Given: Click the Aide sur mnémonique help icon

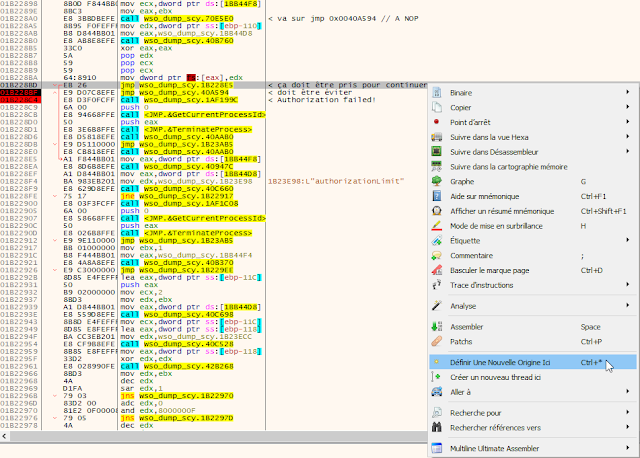Looking at the screenshot, I should [437, 196].
